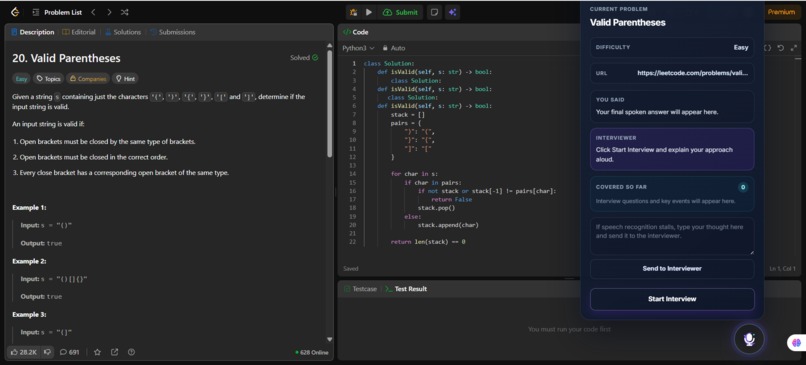Click the sparkle AI assistant icon
Image resolution: width=806 pixels, height=365 pixels.
click(x=452, y=12)
